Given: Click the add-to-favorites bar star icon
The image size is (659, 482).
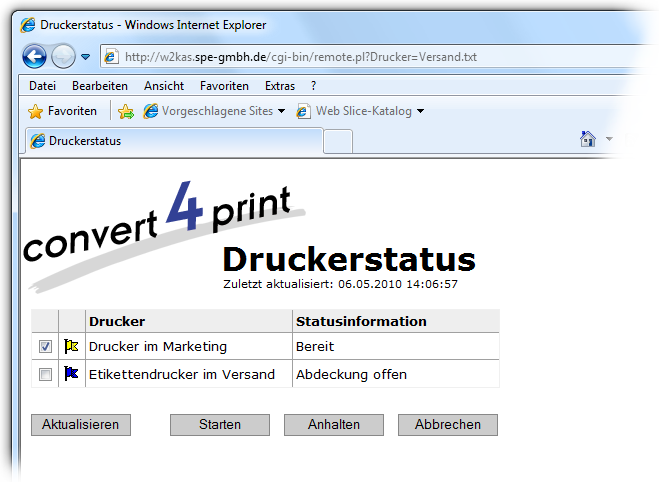Looking at the screenshot, I should tap(126, 111).
